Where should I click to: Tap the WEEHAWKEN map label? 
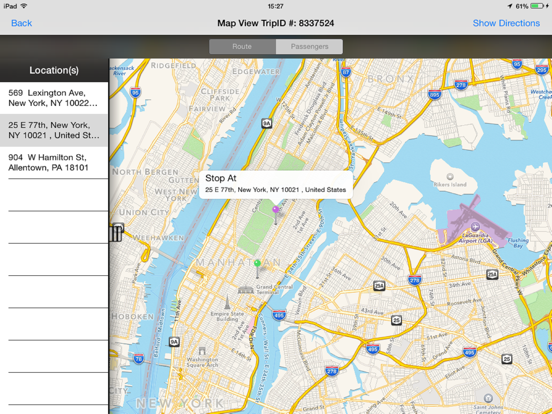tap(158, 238)
